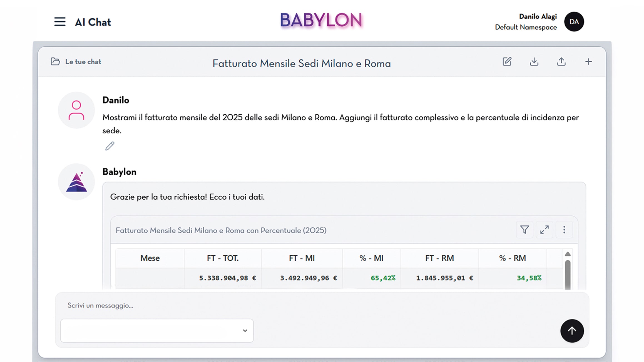Click the % - RM column header
This screenshot has width=644, height=362.
513,258
